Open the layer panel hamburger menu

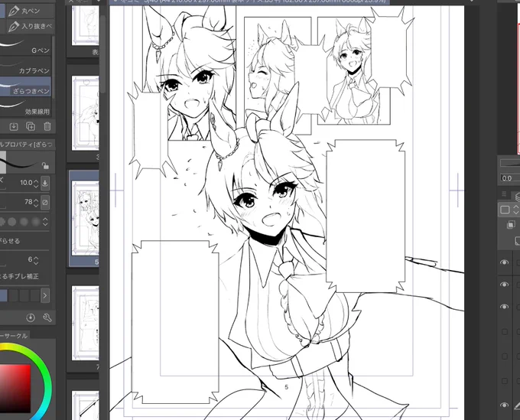point(504,194)
